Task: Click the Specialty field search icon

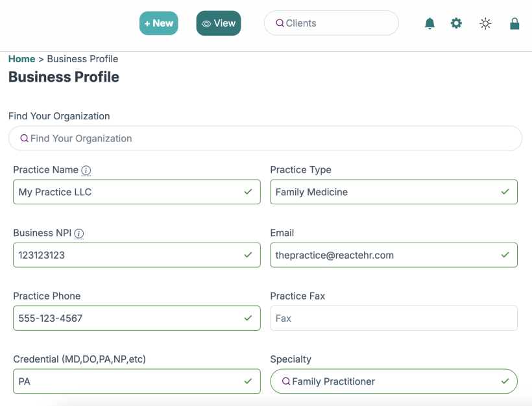Action: pos(285,381)
